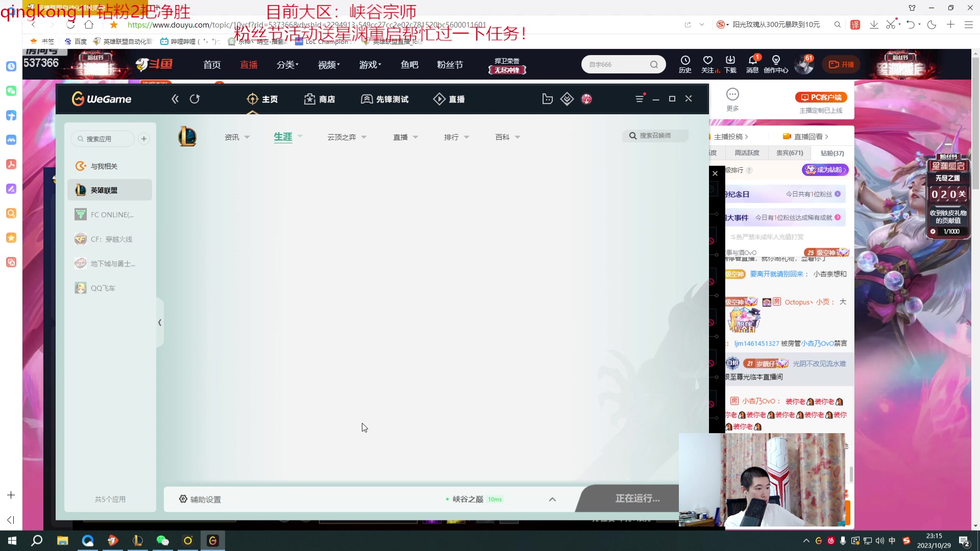Click the 搜索召唤师 search box

tap(655, 136)
